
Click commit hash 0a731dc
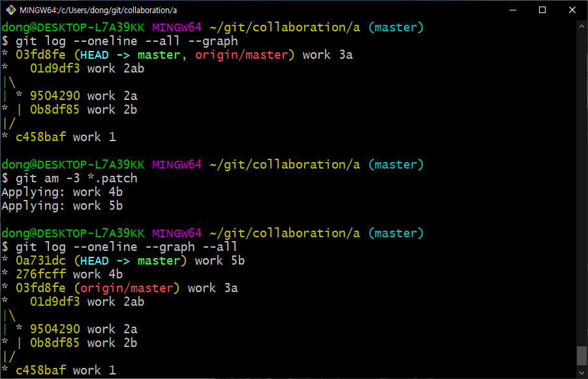[x=40, y=261]
